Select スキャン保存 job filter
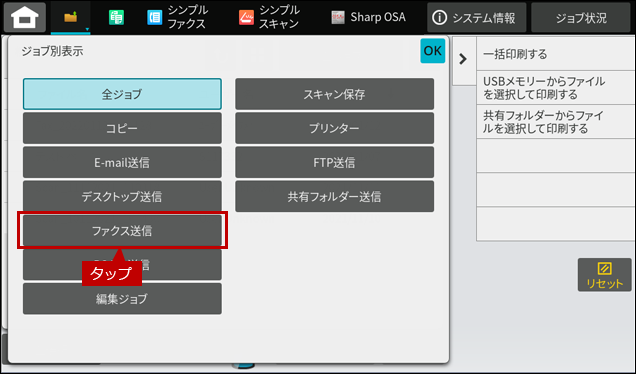 335,94
